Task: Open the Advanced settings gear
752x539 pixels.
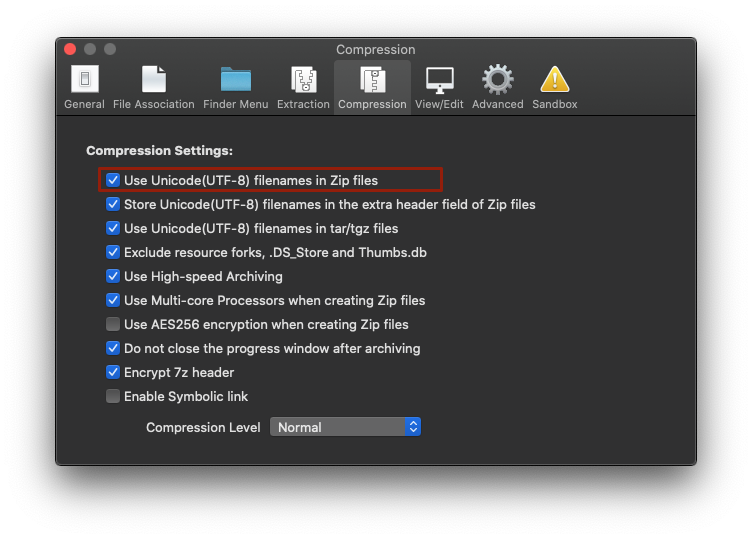Action: point(497,87)
